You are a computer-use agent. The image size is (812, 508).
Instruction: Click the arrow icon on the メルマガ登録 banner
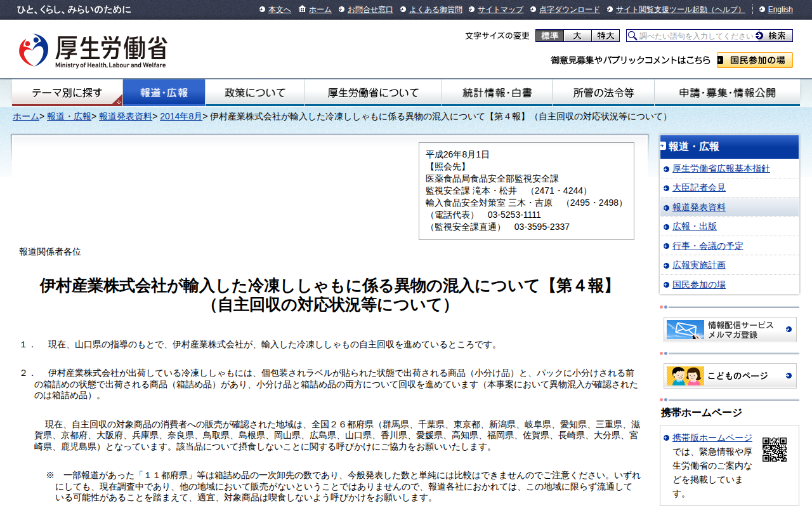[x=789, y=330]
